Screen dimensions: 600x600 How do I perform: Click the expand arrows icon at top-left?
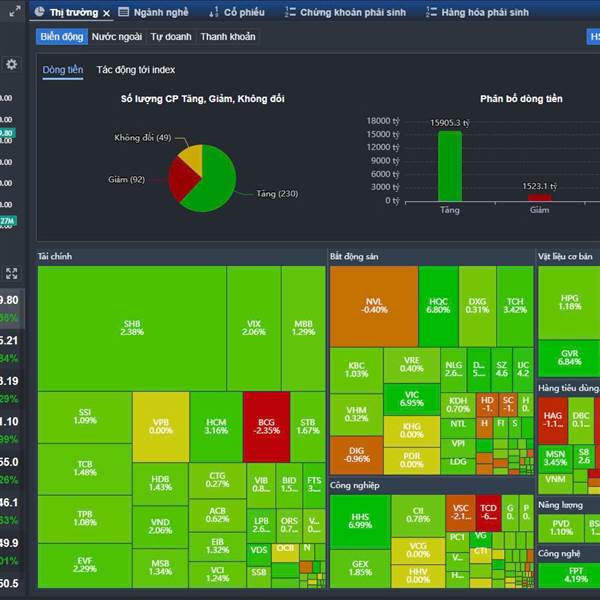pyautogui.click(x=15, y=11)
